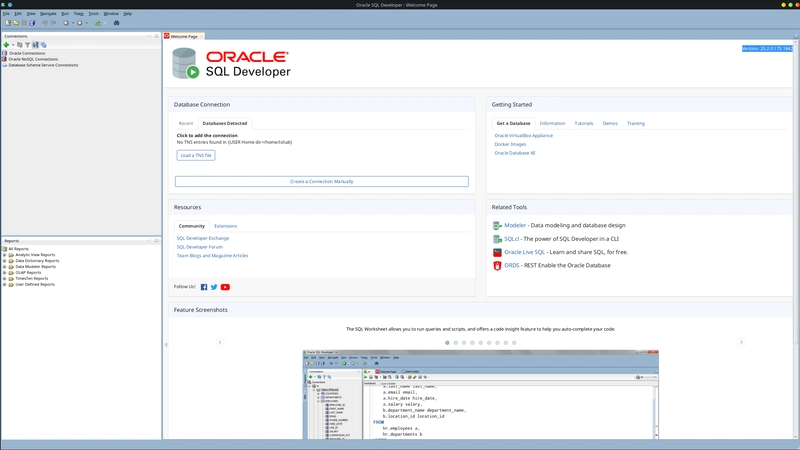Open the Information tab in Getting Started
Viewport: 800px width, 450px height.
[552, 123]
